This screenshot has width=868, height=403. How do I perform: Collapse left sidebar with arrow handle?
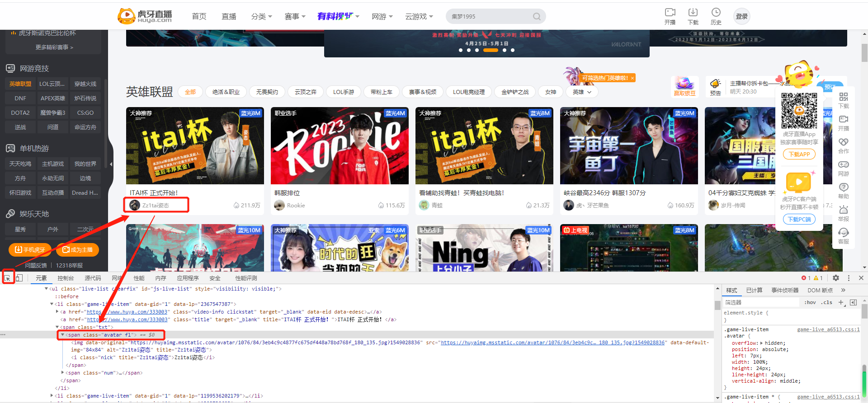point(111,164)
